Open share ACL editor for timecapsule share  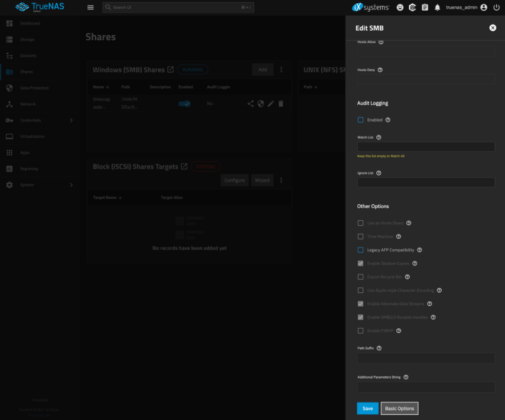click(250, 103)
